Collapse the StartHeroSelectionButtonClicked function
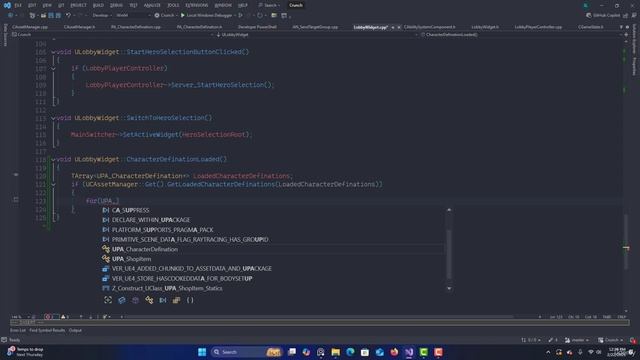Viewport: 640px width, 360px height. 53,52
